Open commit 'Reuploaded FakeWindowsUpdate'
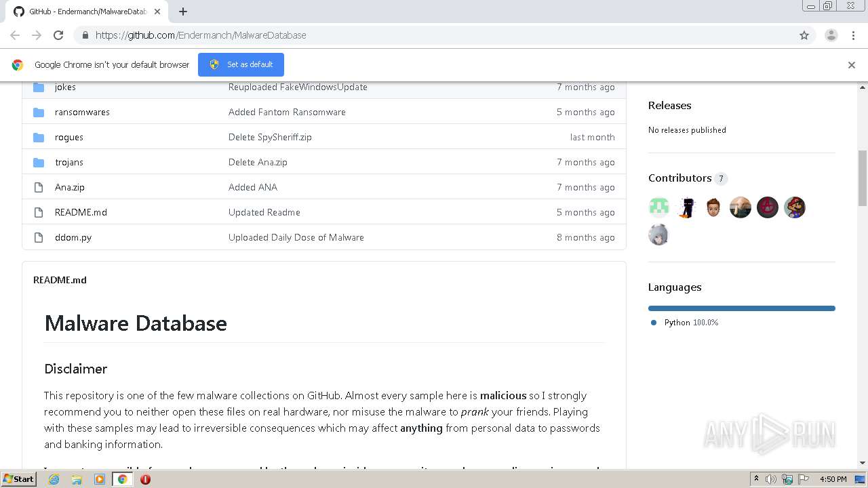The width and height of the screenshot is (868, 488). 298,87
